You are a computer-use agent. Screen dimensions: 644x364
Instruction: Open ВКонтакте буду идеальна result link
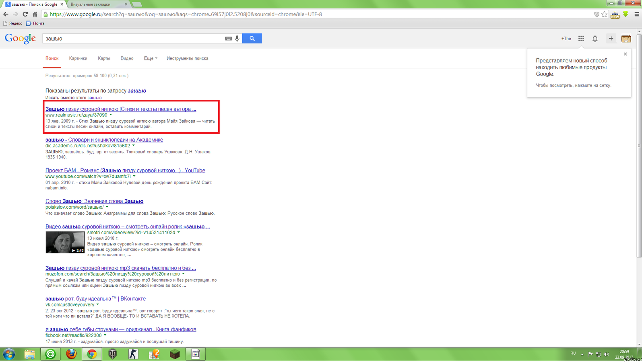pos(95,299)
